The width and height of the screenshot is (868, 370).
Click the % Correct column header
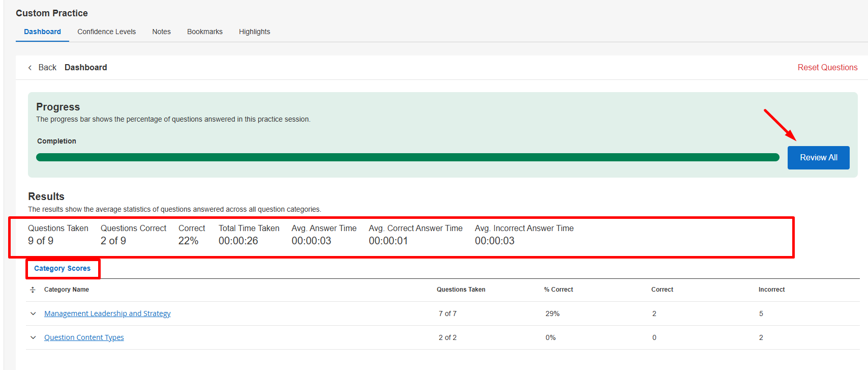[558, 290]
